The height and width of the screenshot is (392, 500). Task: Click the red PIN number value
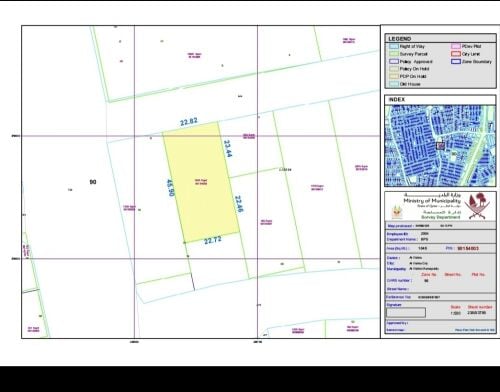tap(468, 248)
